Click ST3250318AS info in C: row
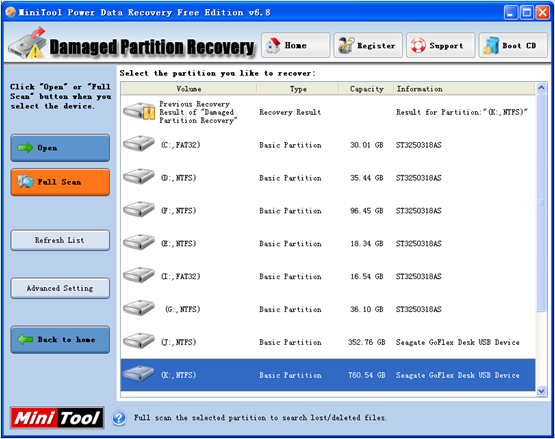The image size is (555, 439). 418,145
